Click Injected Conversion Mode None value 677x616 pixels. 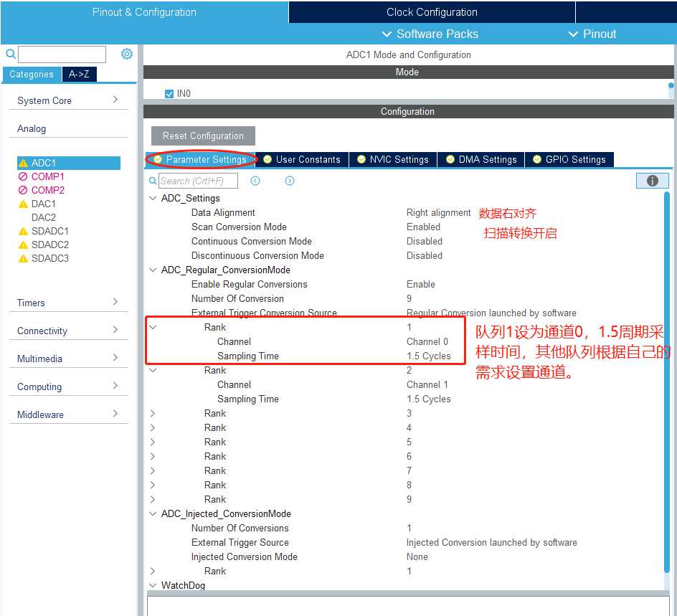pyautogui.click(x=417, y=557)
